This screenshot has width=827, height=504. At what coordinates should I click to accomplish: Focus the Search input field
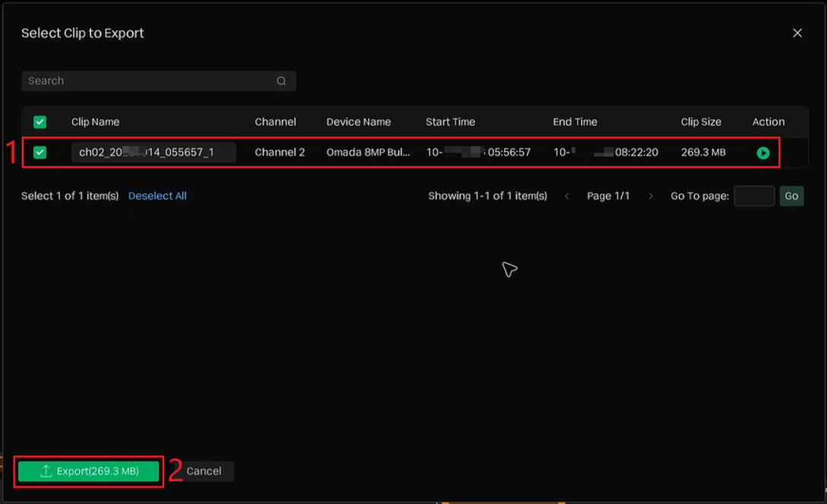158,81
